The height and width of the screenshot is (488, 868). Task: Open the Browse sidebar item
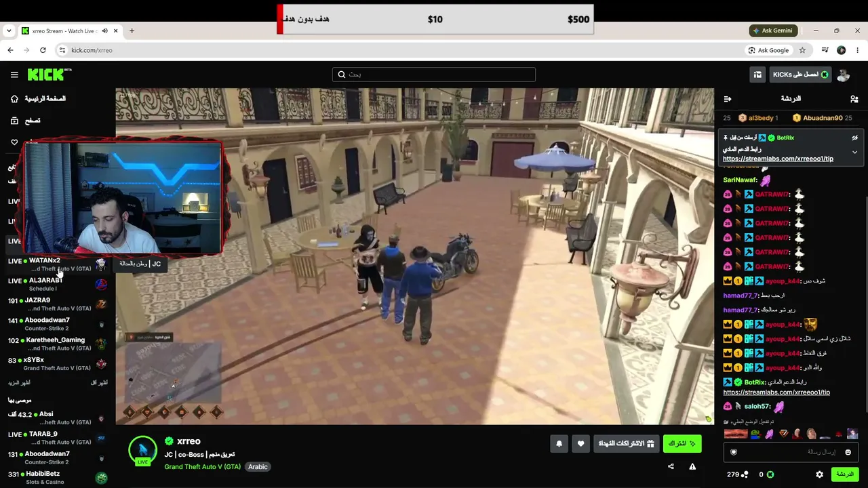click(26, 121)
